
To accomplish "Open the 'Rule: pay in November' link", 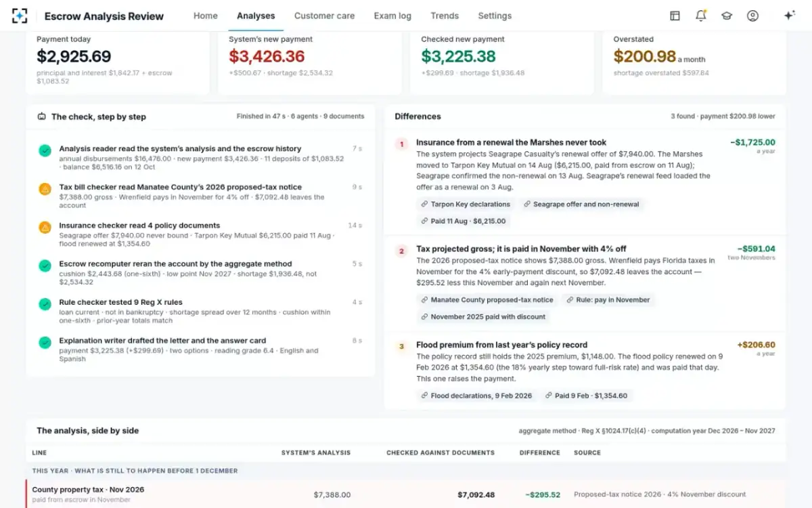I will click(x=608, y=299).
